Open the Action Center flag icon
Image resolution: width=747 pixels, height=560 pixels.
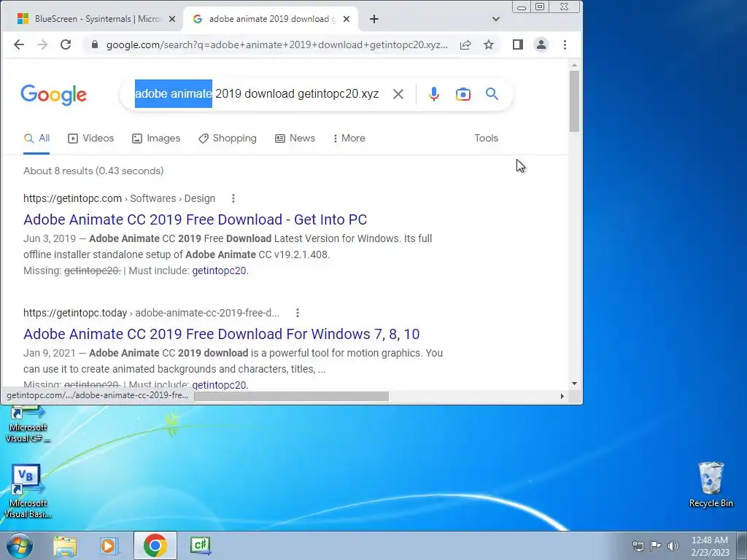coord(656,546)
